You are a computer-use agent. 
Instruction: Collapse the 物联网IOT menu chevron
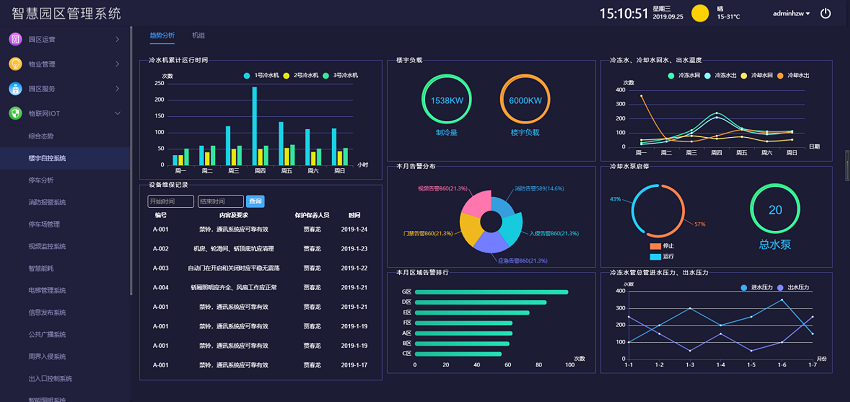118,112
